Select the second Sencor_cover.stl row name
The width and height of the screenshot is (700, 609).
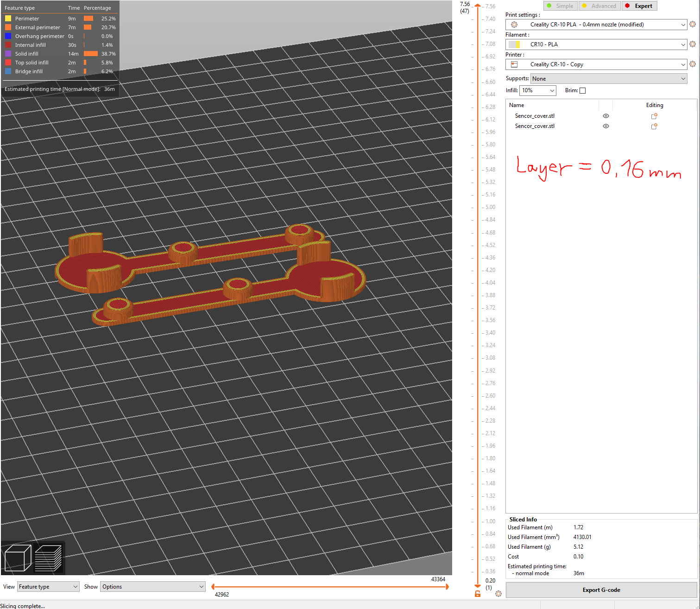pos(535,126)
